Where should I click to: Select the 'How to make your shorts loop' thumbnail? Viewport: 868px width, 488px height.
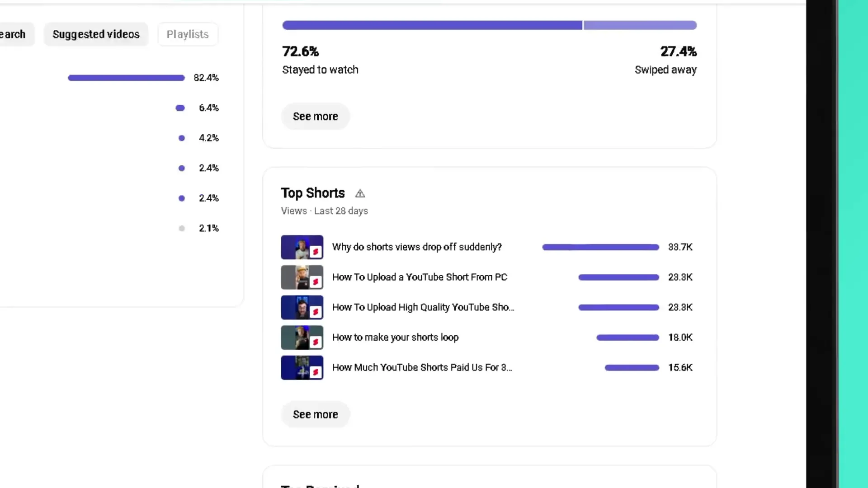pos(302,338)
